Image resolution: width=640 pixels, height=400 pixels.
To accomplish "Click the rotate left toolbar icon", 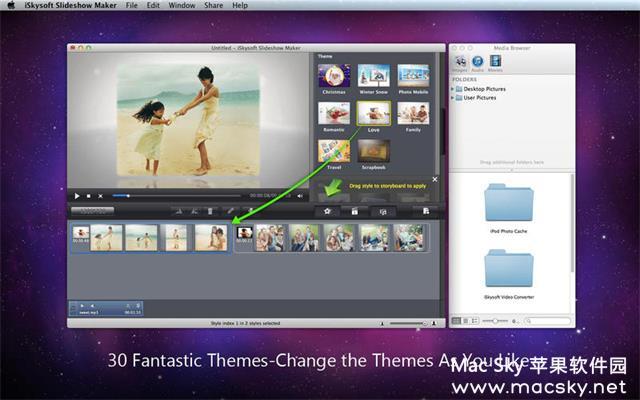I will pyautogui.click(x=179, y=211).
